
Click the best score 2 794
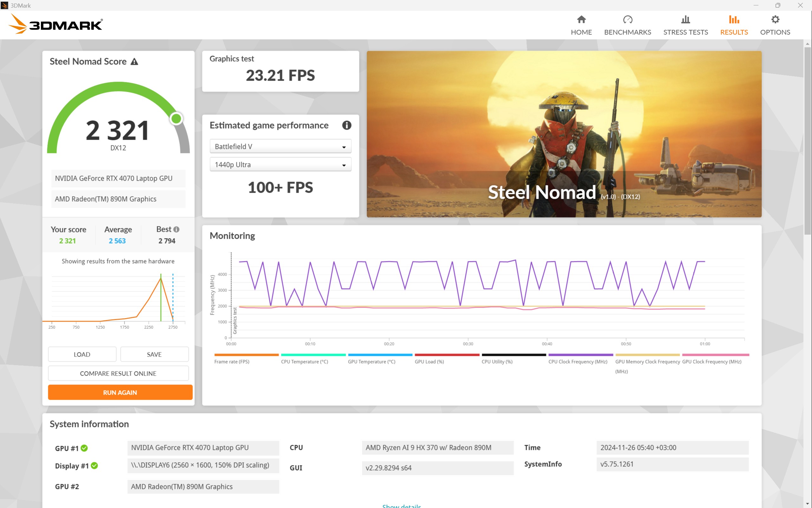click(167, 241)
